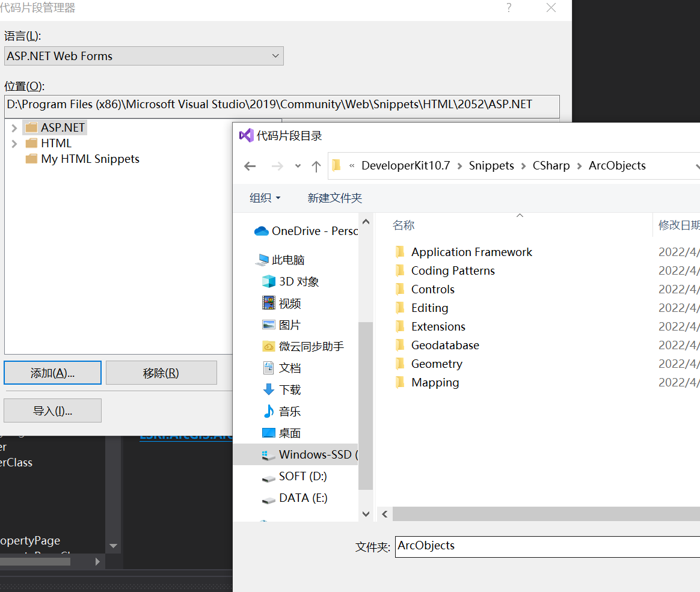Viewport: 700px width, 592px height.
Task: Select the Editing folder
Action: pyautogui.click(x=422, y=308)
